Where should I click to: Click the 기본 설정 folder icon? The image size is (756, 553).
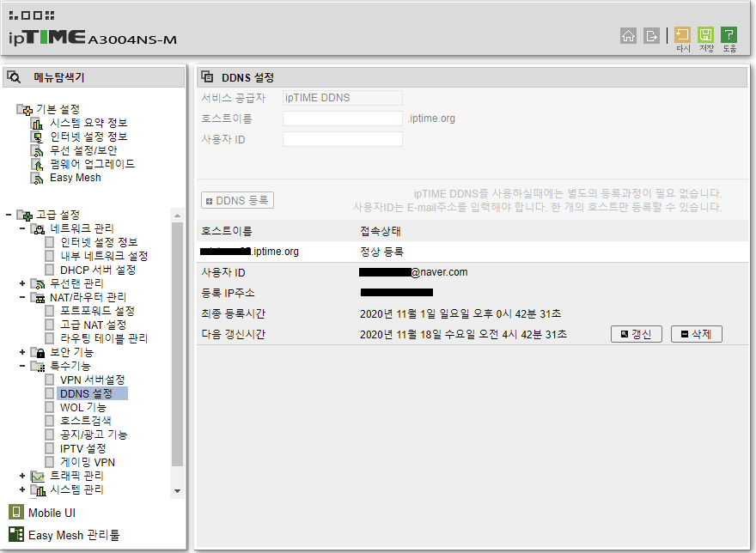[x=25, y=109]
